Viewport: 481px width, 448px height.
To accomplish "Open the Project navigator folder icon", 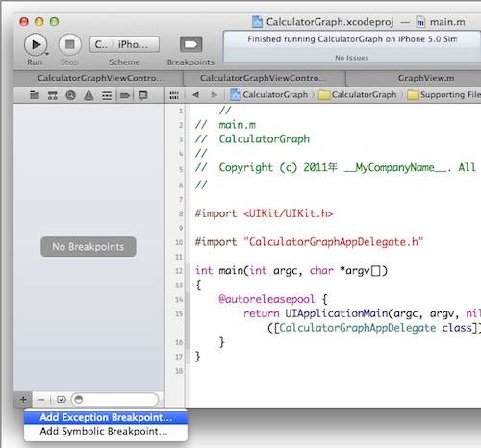I will [35, 95].
